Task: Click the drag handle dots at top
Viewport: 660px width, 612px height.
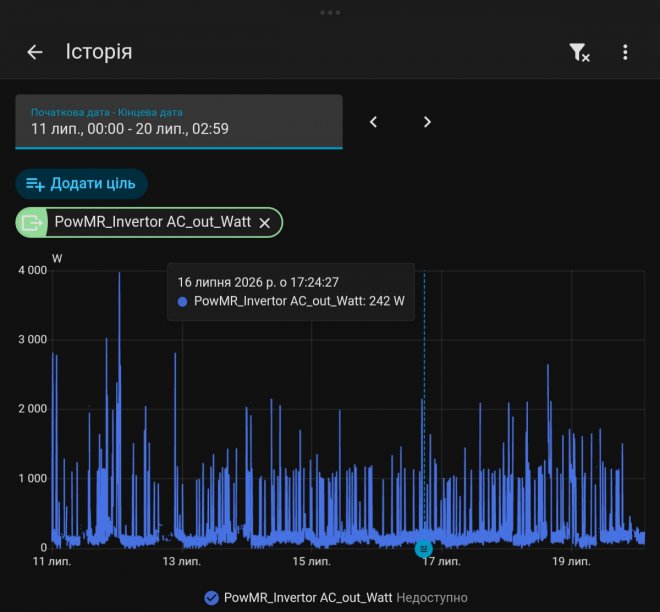Action: pyautogui.click(x=330, y=13)
